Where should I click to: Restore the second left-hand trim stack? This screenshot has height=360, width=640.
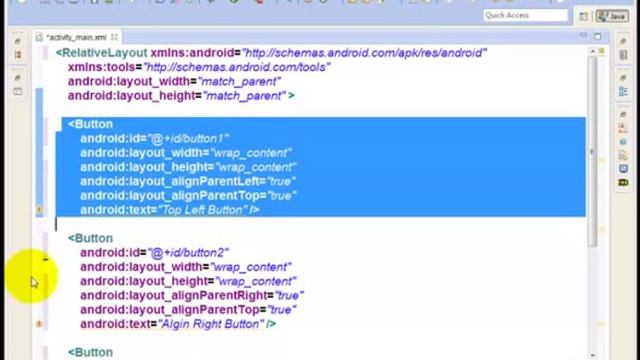tap(18, 78)
